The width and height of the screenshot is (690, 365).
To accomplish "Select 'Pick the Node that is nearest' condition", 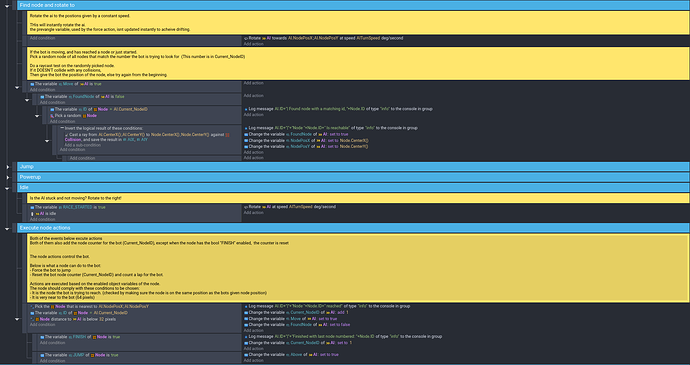I will [x=89, y=306].
